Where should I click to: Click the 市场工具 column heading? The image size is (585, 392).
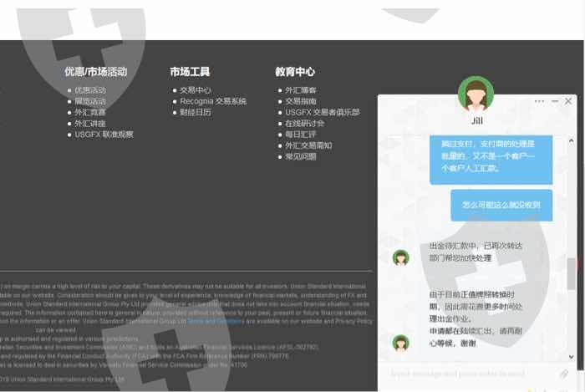coord(190,72)
